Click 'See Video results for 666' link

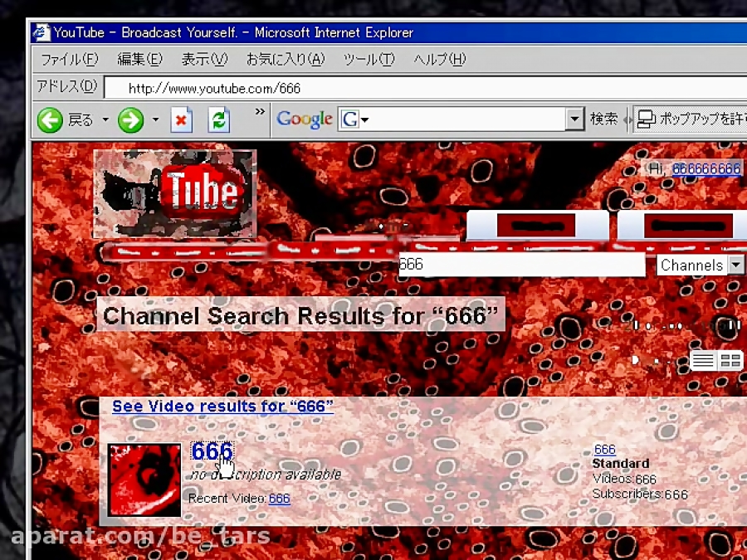click(x=222, y=407)
